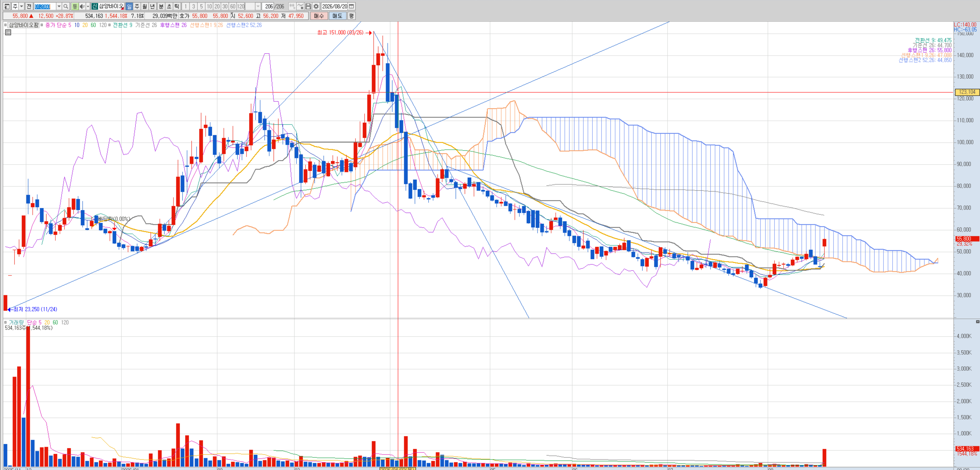This screenshot has width=980, height=470.
Task: Select the 월 monthly period
Action: click(144, 7)
